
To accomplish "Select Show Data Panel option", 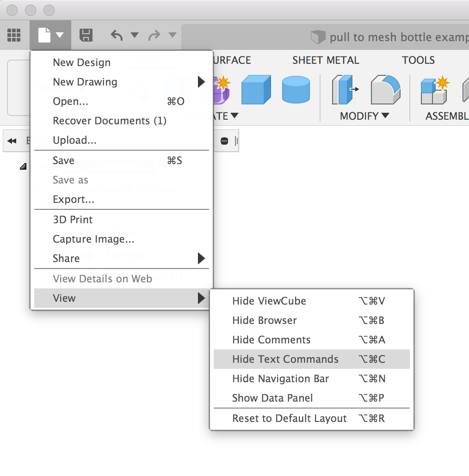I will pos(312,398).
